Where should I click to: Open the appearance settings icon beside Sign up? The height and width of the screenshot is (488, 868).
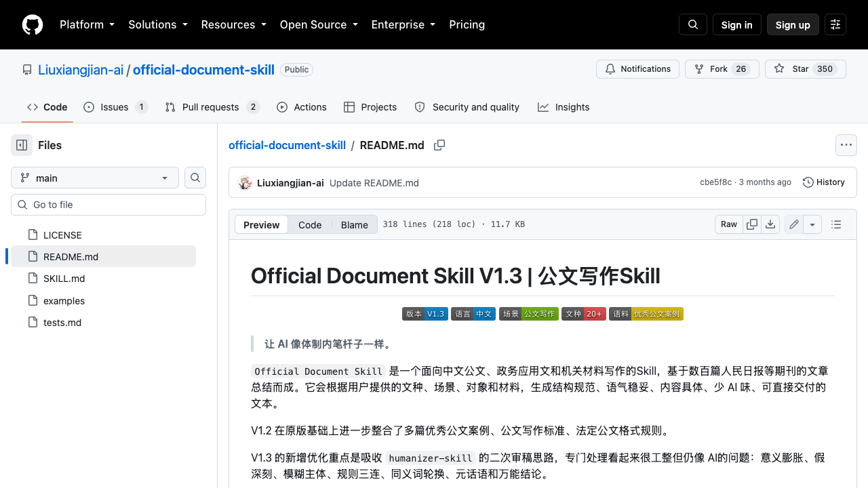tap(835, 24)
